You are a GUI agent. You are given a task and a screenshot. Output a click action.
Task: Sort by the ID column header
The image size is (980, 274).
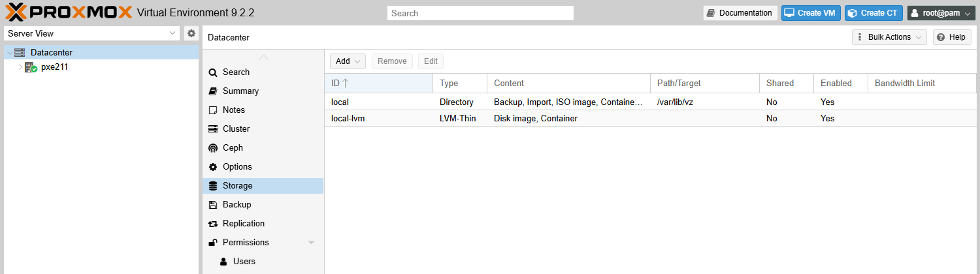click(378, 84)
